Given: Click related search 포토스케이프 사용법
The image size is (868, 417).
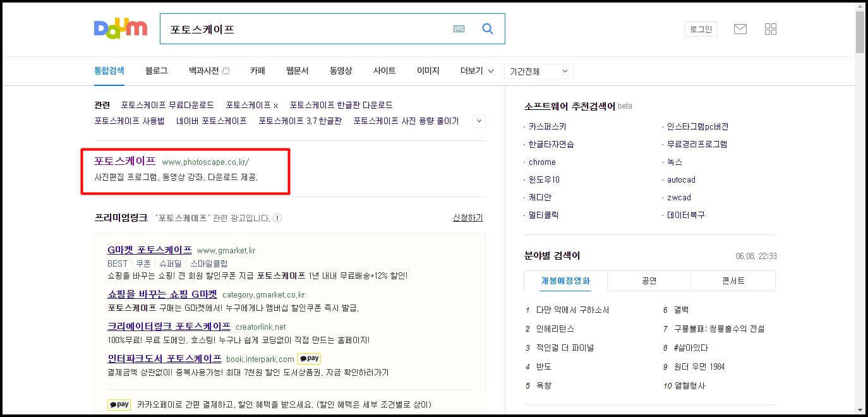Looking at the screenshot, I should pyautogui.click(x=130, y=121).
